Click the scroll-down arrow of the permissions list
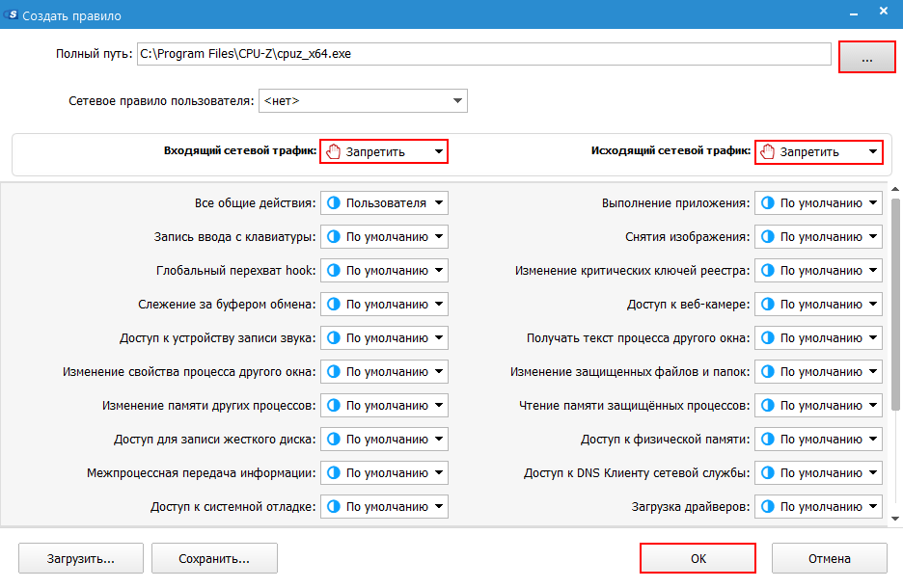This screenshot has height=588, width=903. click(x=895, y=519)
